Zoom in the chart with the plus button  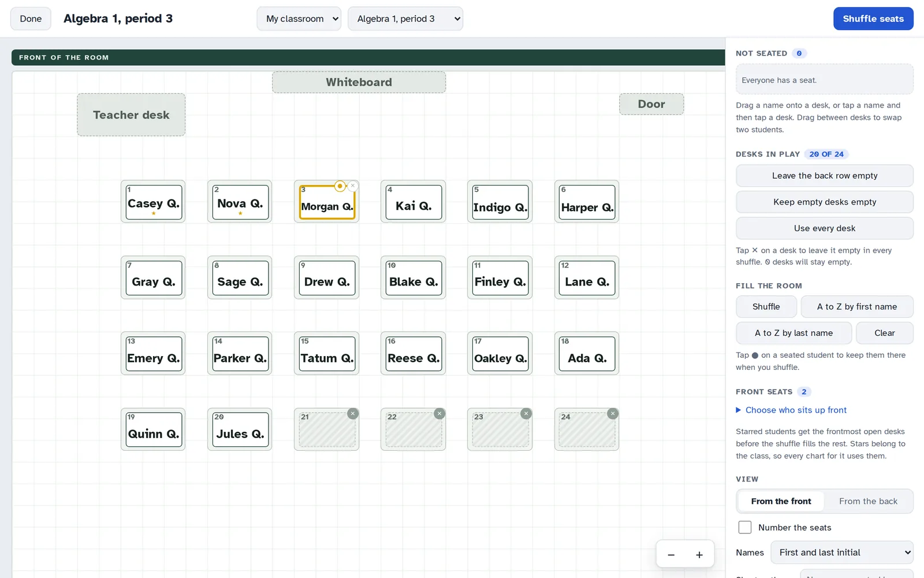[699, 555]
